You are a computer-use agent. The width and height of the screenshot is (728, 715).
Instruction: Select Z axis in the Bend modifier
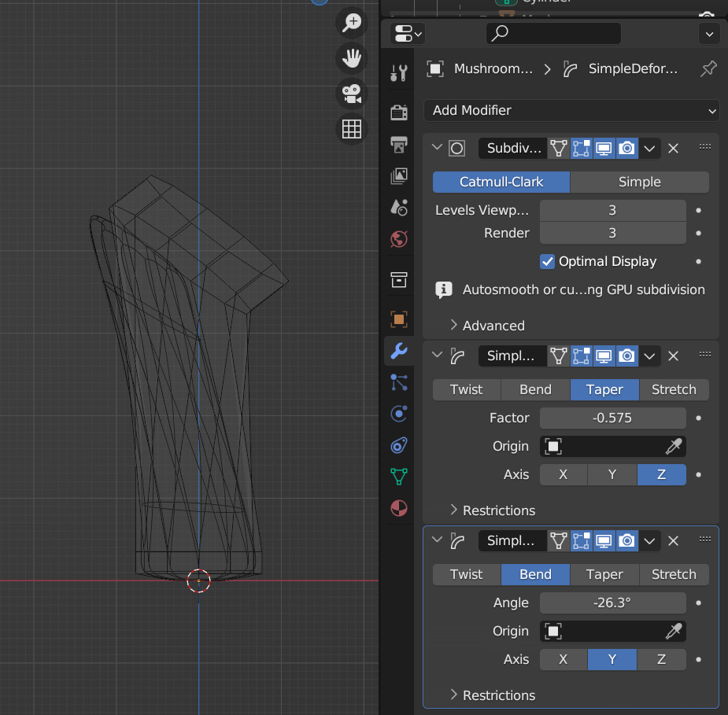(x=662, y=659)
